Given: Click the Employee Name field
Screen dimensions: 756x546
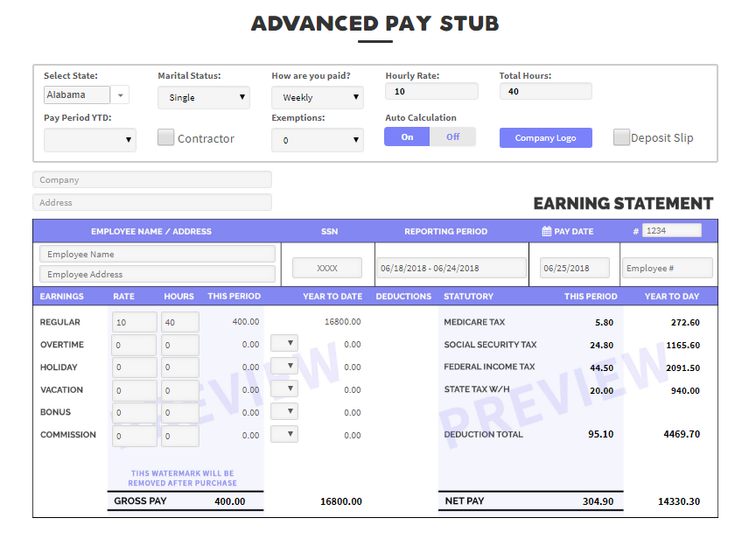Looking at the screenshot, I should tap(157, 252).
